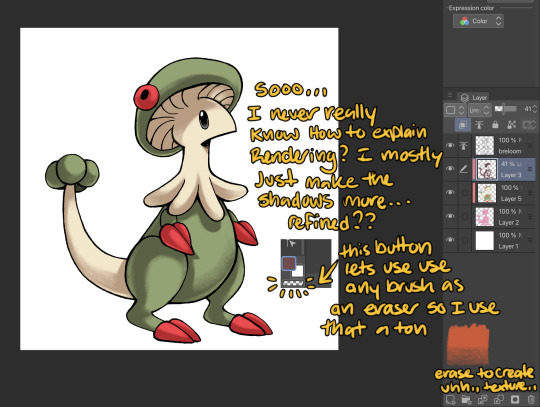Hide Layer 2 with its eye icon

coord(450,216)
